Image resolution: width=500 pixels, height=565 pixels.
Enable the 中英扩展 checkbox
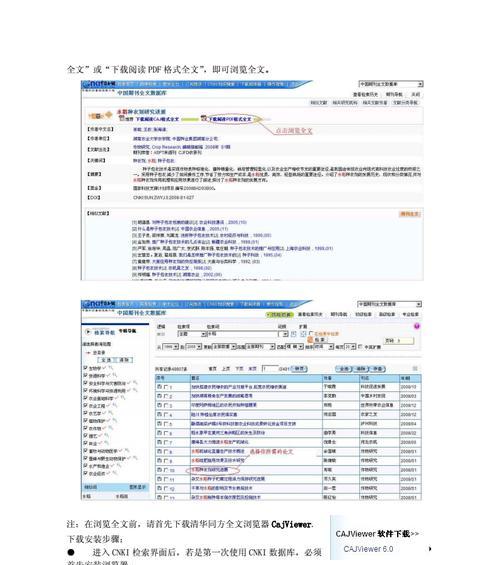[360, 347]
